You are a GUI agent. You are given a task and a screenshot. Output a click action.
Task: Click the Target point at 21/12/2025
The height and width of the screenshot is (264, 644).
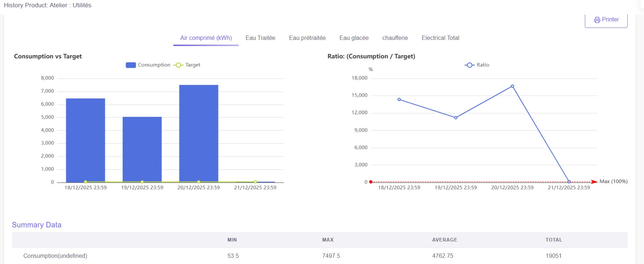point(255,182)
